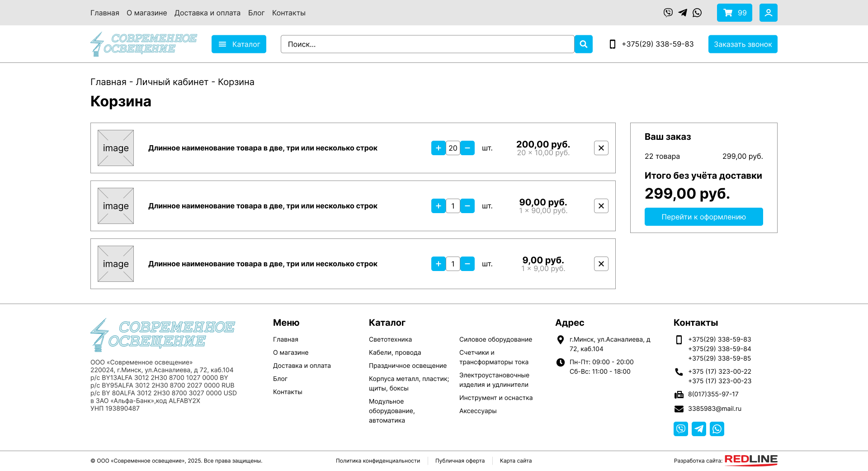Focus the Поиск search field
The height and width of the screenshot is (471, 868).
coord(427,44)
